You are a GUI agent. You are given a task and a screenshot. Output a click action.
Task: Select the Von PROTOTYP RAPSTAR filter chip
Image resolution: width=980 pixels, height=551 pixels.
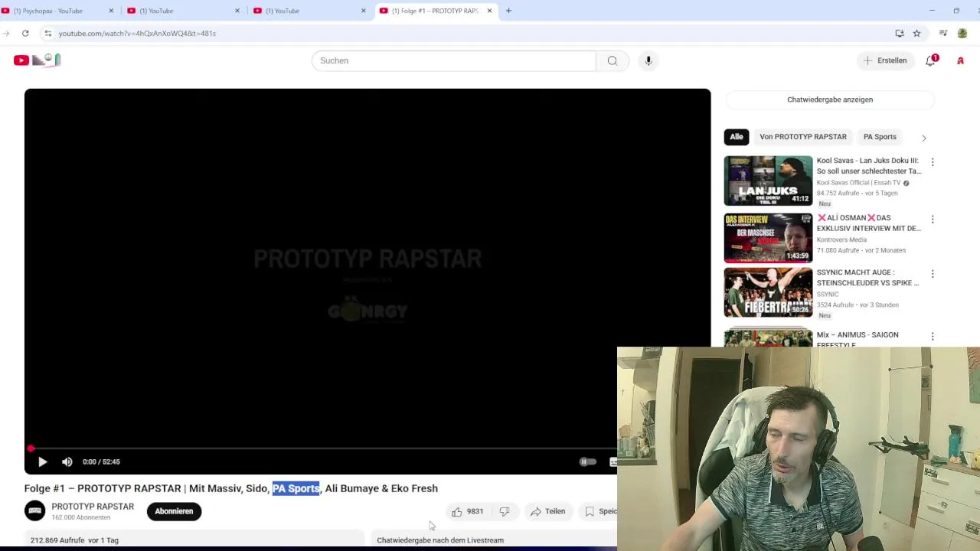click(x=803, y=137)
